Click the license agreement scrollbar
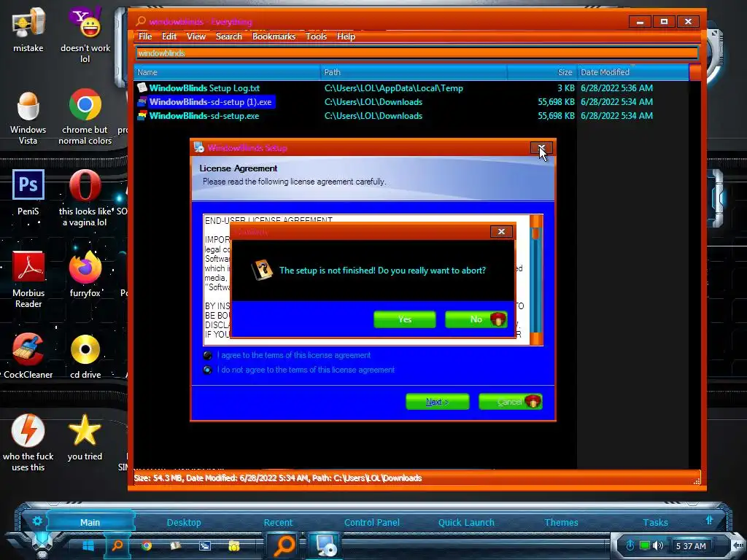This screenshot has width=747, height=560. tap(536, 279)
